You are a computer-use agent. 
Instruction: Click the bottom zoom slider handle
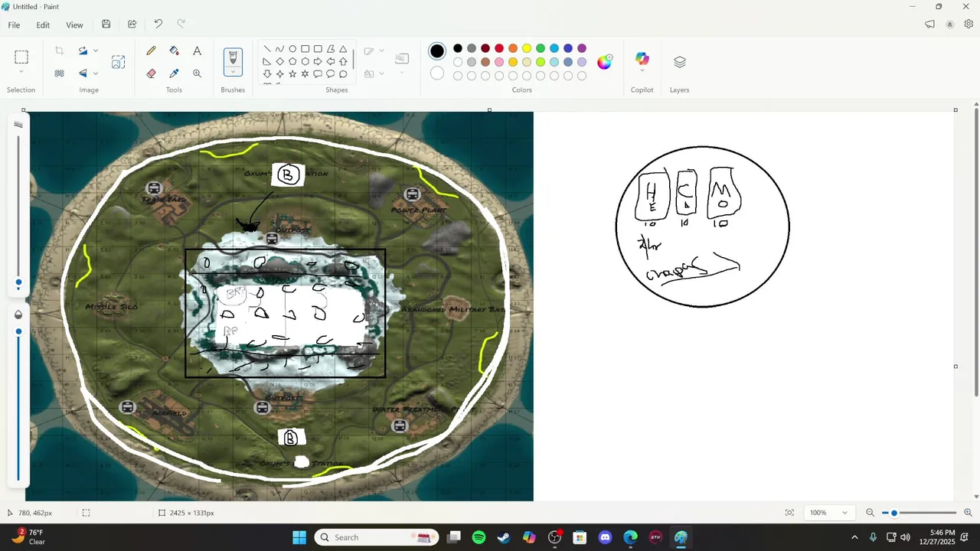coord(893,513)
